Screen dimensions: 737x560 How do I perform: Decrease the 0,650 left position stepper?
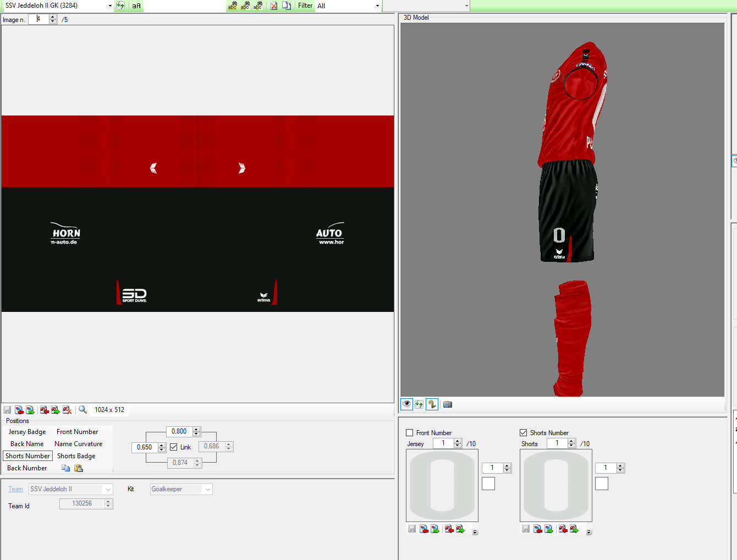[x=162, y=450]
